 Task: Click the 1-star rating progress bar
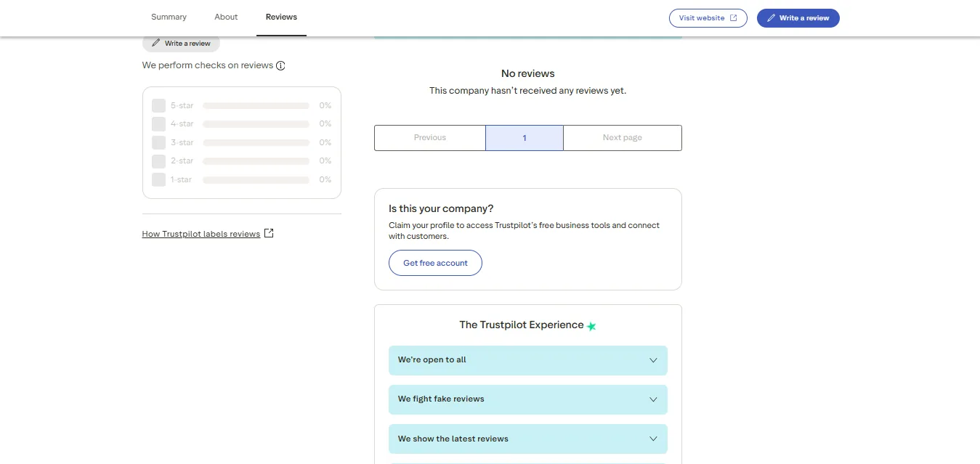click(x=256, y=179)
